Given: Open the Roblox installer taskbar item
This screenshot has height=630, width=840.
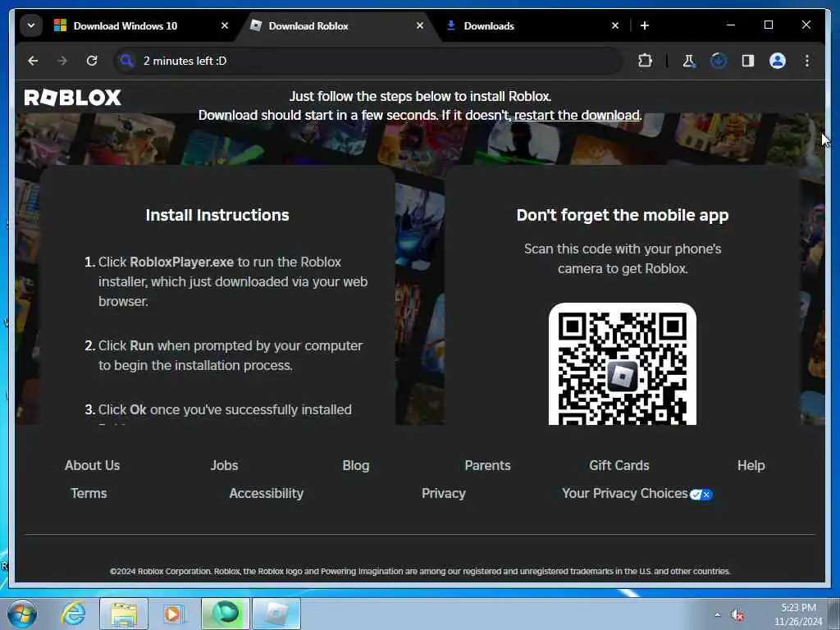Looking at the screenshot, I should click(x=276, y=614).
